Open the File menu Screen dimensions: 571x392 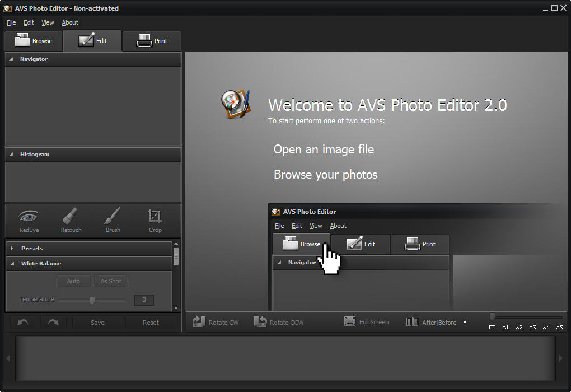point(11,22)
